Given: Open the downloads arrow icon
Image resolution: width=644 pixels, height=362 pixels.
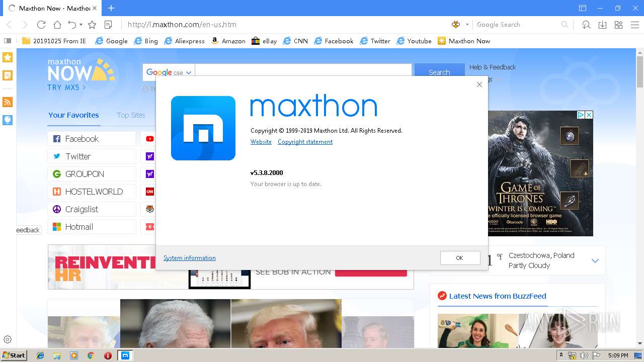Looking at the screenshot, I should tap(602, 24).
